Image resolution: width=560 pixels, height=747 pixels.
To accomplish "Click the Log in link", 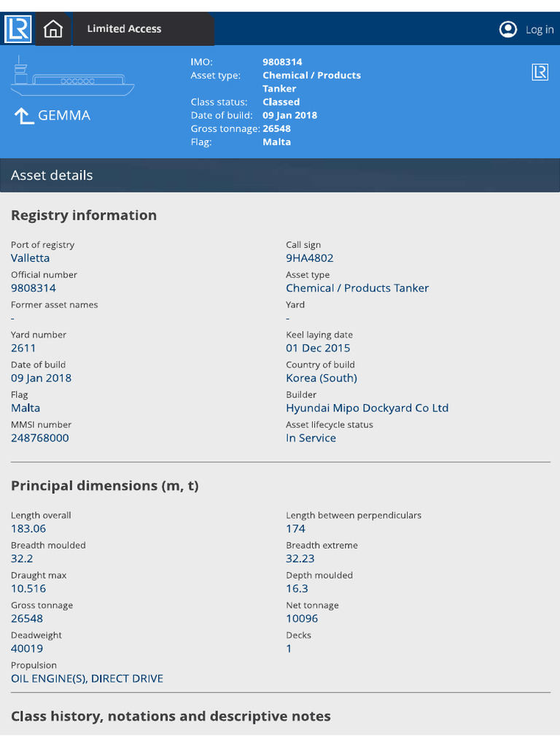I will pyautogui.click(x=540, y=29).
